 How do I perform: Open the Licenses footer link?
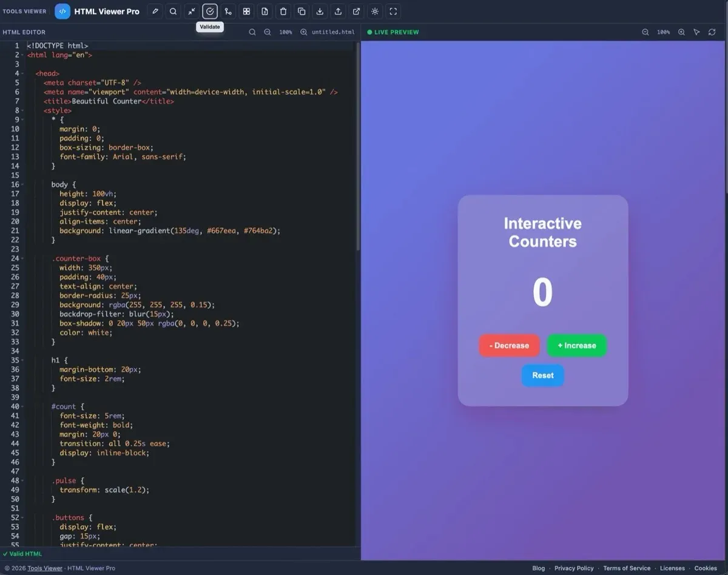click(672, 568)
